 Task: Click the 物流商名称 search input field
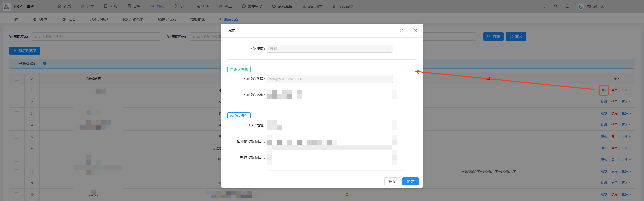click(96, 37)
